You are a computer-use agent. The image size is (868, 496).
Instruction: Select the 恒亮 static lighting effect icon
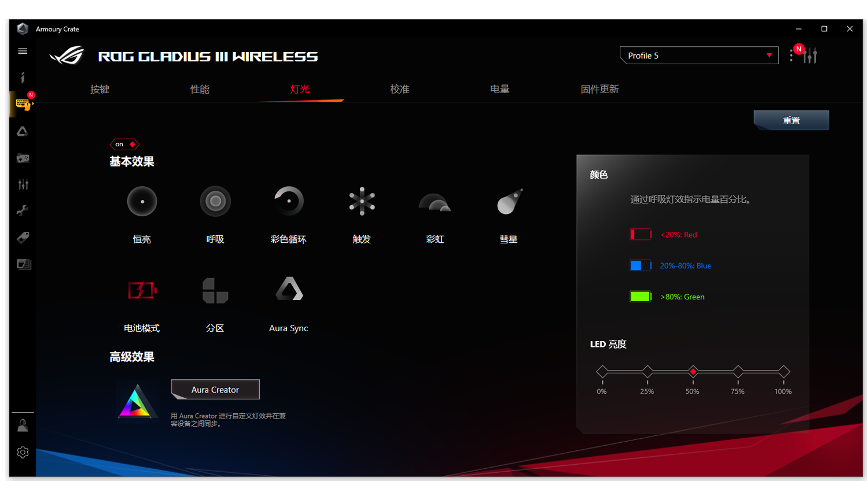[142, 202]
